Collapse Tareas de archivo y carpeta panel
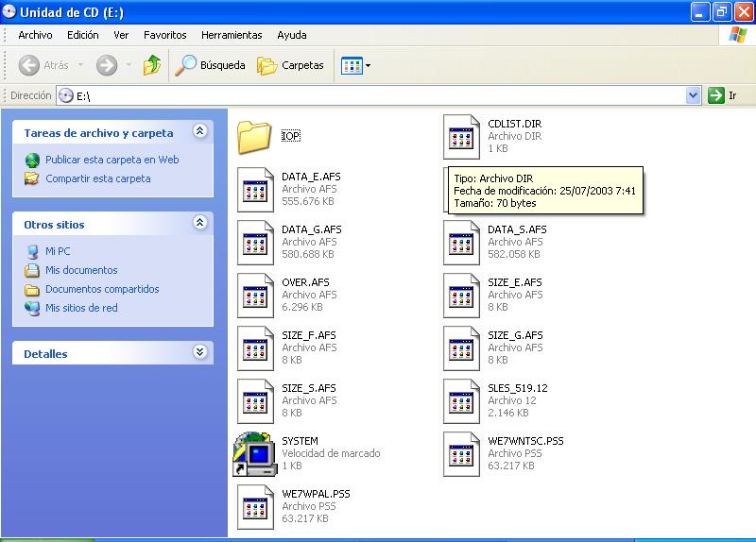756x542 pixels. coord(199,131)
